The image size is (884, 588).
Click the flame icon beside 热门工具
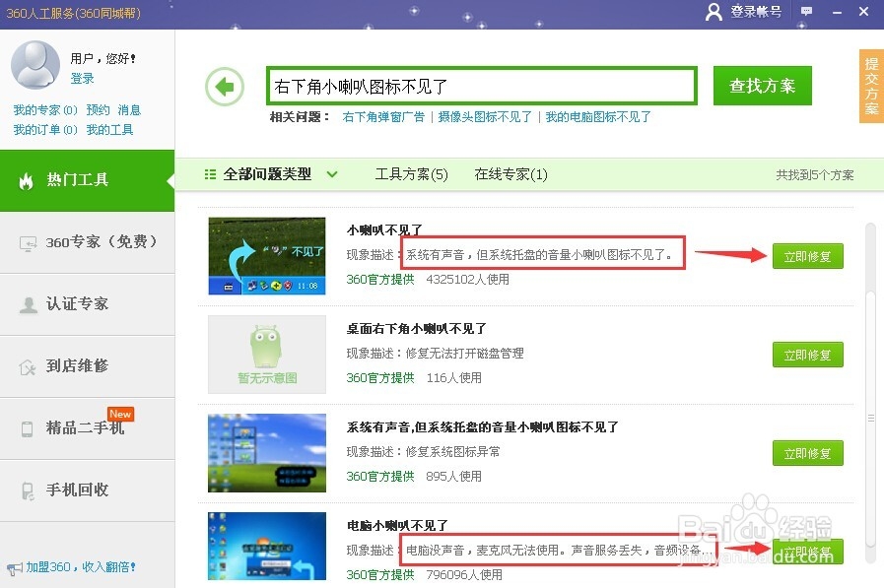(x=26, y=180)
